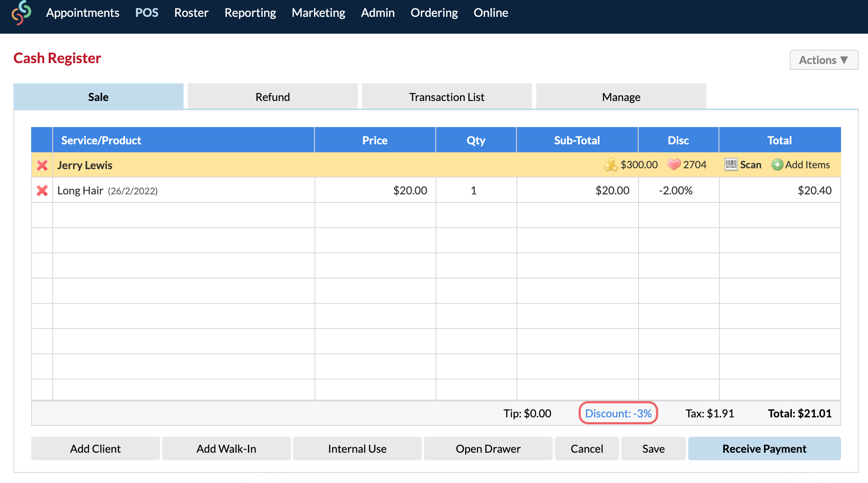This screenshot has width=868, height=483.
Task: Click the Total: $21.01 amount
Action: click(800, 413)
